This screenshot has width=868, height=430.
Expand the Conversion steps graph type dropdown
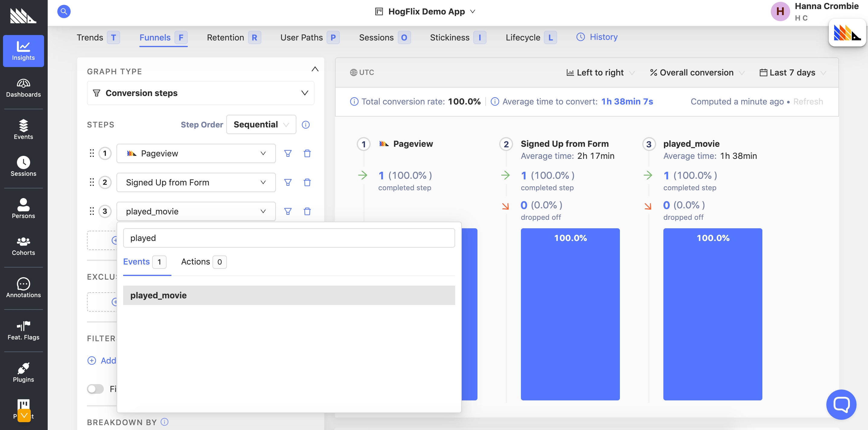pos(200,93)
